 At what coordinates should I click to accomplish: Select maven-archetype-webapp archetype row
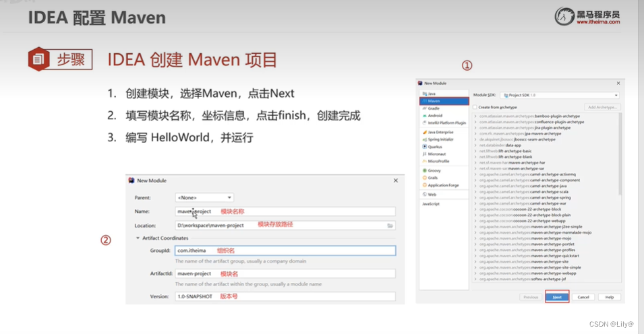[x=546, y=273]
